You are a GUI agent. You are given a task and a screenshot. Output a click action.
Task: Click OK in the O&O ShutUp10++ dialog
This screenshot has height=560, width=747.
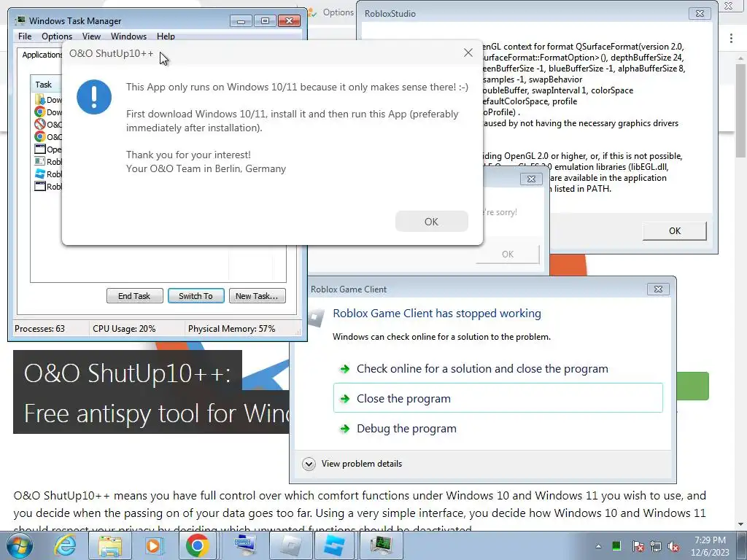(431, 222)
